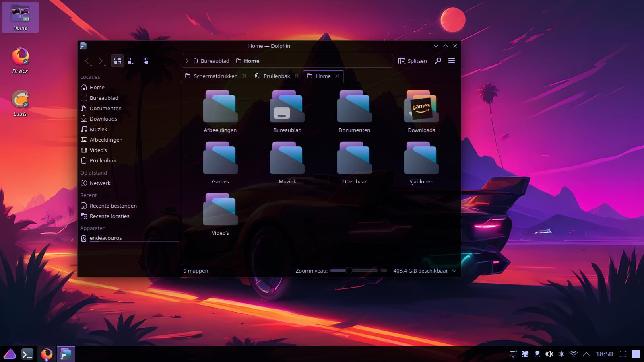Screen dimensions: 644x362
Task: Open the hamburger menu in Dolphin
Action: pos(452,61)
